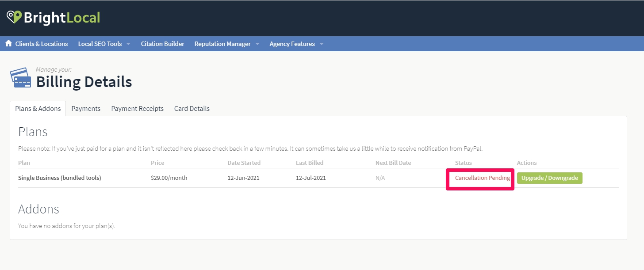Click the BrightLocal map pin logo icon
Viewport: 644px width, 270px height.
(14, 17)
